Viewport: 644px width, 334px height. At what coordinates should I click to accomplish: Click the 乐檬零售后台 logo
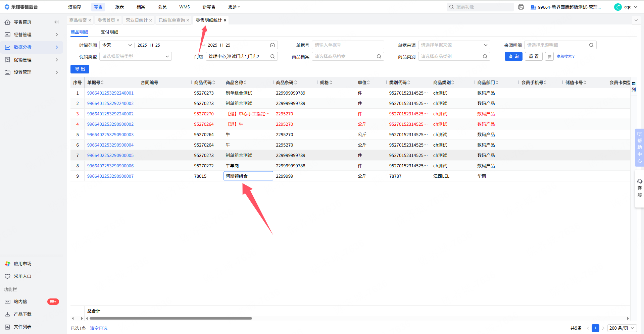pos(21,7)
